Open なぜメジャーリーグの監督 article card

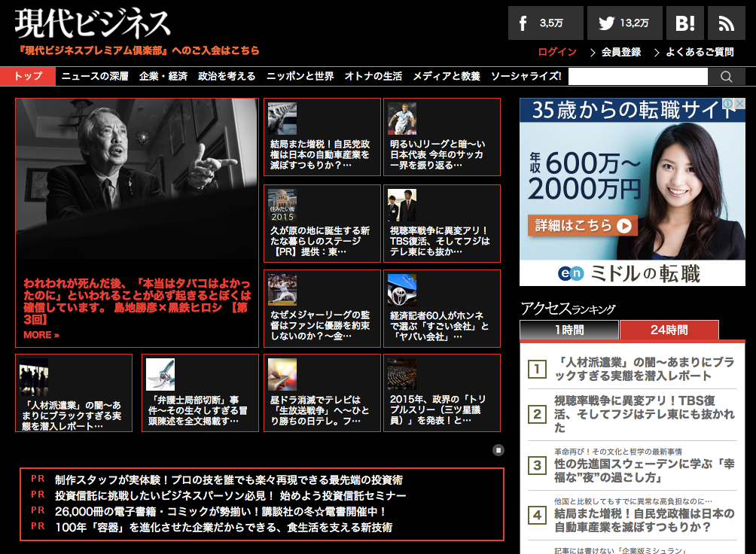[322, 309]
